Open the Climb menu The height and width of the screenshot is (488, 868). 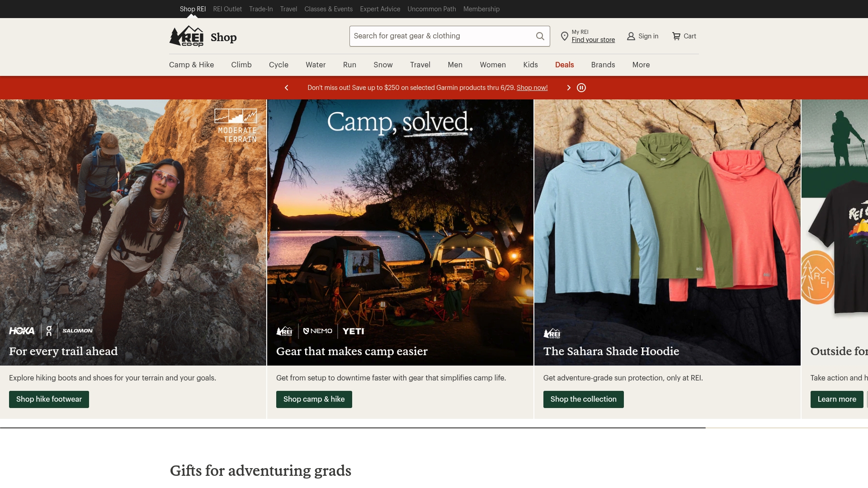click(x=241, y=65)
